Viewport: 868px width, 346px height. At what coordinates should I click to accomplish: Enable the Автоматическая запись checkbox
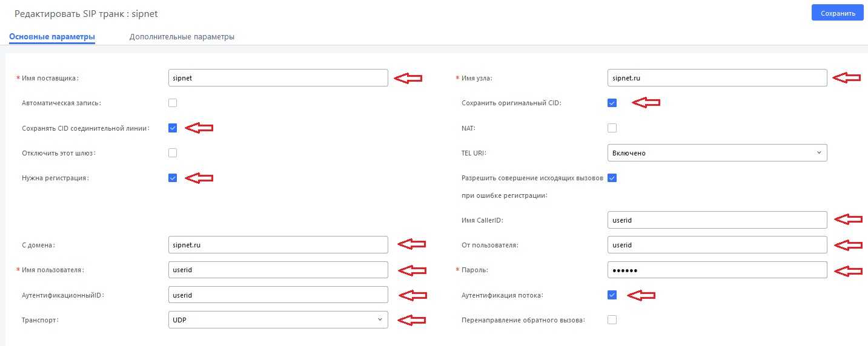[173, 103]
